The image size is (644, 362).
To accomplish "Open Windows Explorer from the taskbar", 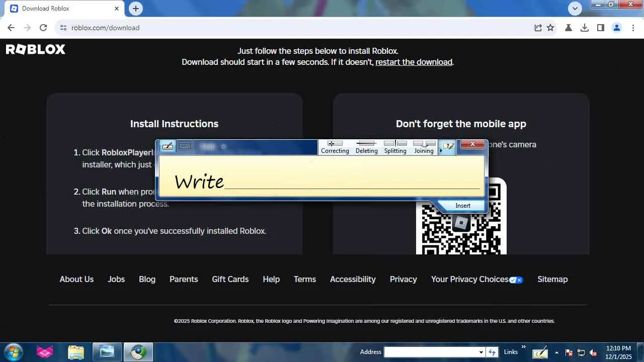I will (x=76, y=352).
